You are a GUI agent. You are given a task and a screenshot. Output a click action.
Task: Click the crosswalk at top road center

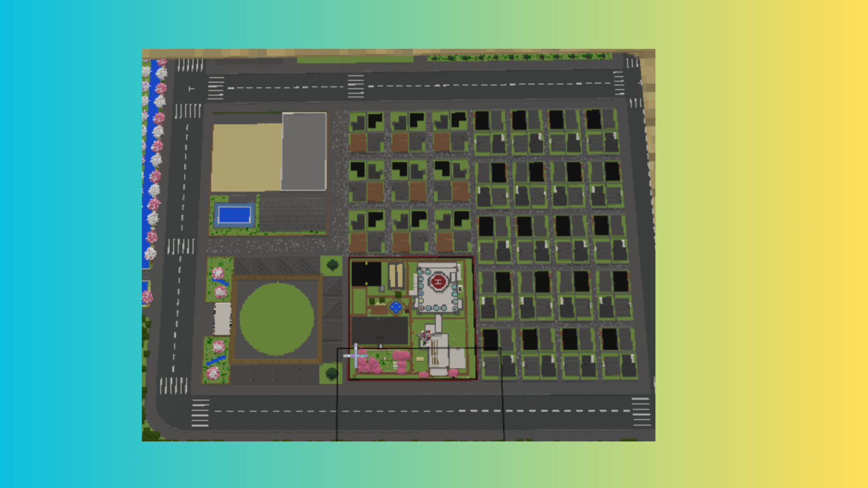pos(356,86)
